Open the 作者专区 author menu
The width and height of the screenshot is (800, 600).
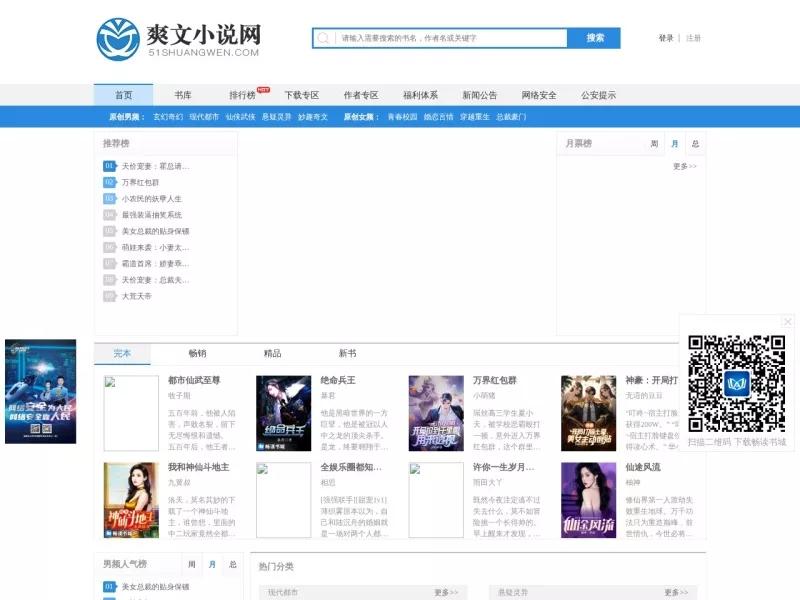pyautogui.click(x=361, y=95)
